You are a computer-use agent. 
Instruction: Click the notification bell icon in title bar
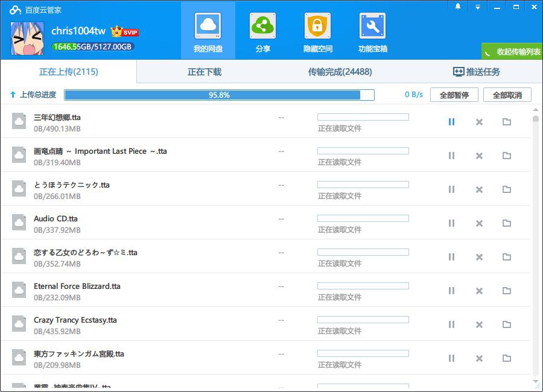tap(458, 7)
